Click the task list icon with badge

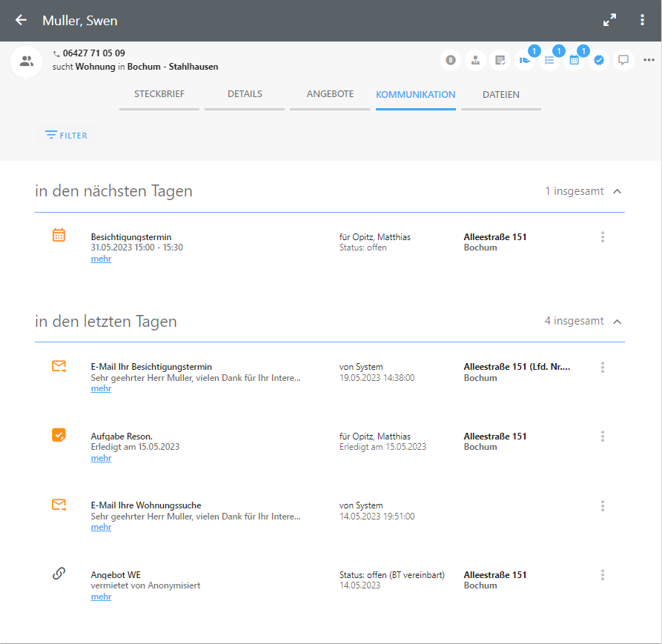tap(549, 60)
